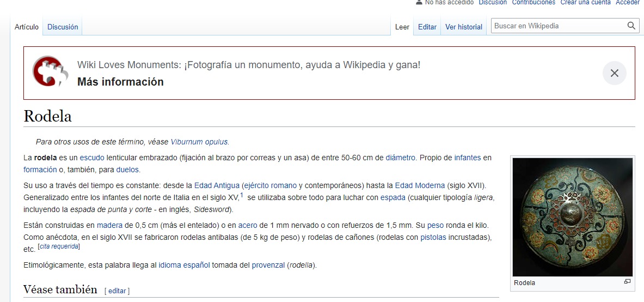The height and width of the screenshot is (302, 644).
Task: Follow the 'madera' link
Action: pyautogui.click(x=109, y=226)
